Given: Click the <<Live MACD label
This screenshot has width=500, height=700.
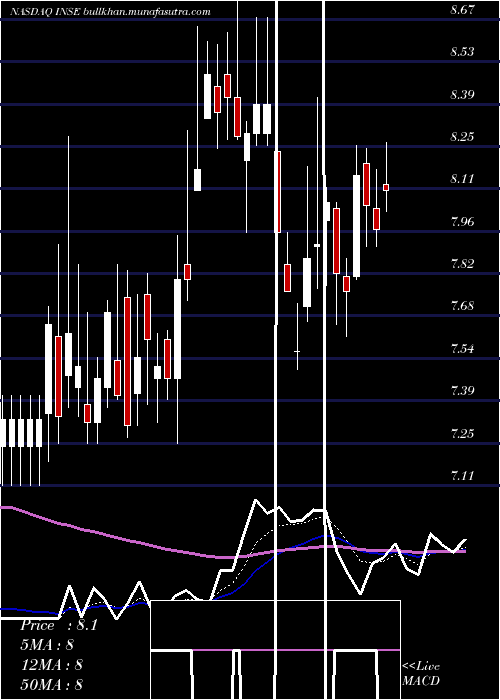Looking at the screenshot, I should click(x=421, y=673).
